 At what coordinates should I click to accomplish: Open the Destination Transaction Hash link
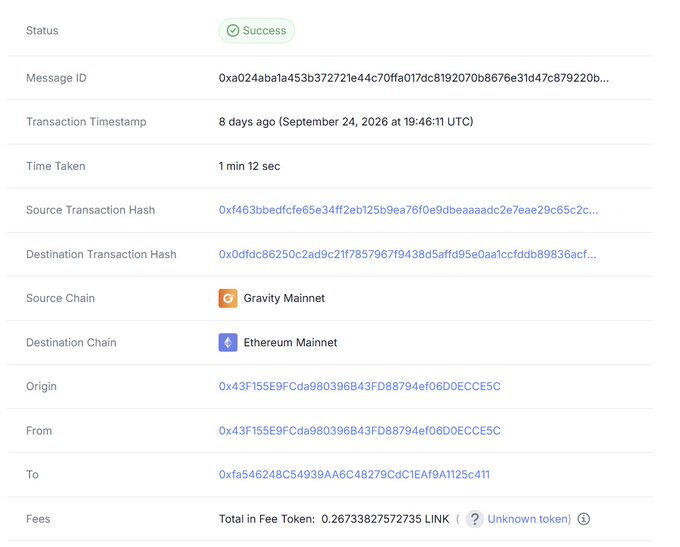pos(407,254)
